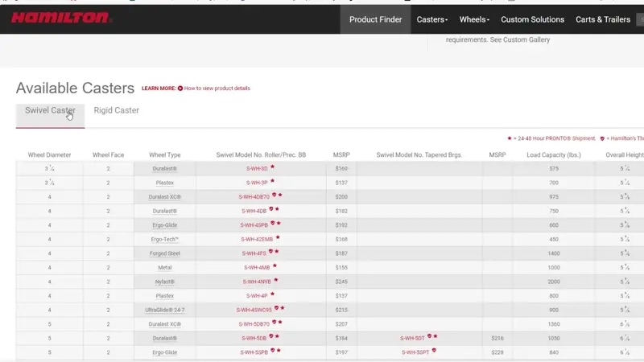Screen dimensions: 644x362
Task: Click PRONTO star icon next to S-WH-3D
Action: (272, 167)
